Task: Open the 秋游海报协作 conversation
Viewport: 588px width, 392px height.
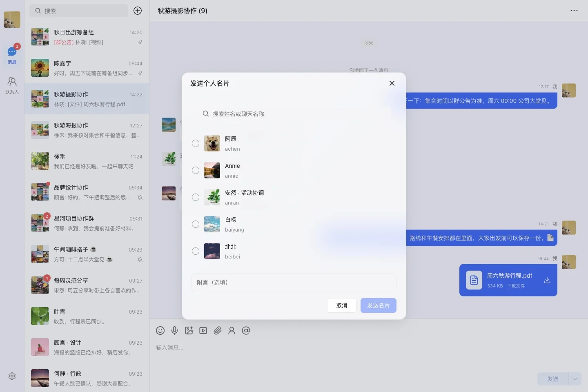Action: click(87, 130)
